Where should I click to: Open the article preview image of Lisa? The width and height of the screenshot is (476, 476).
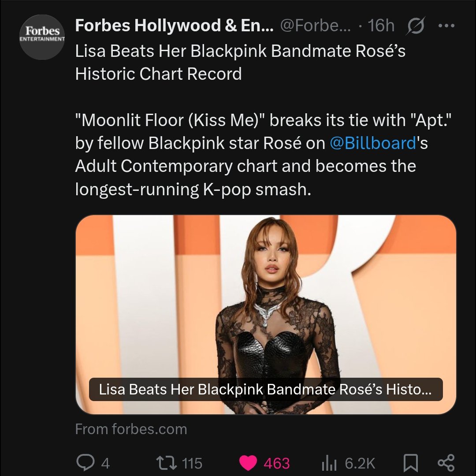(x=266, y=315)
